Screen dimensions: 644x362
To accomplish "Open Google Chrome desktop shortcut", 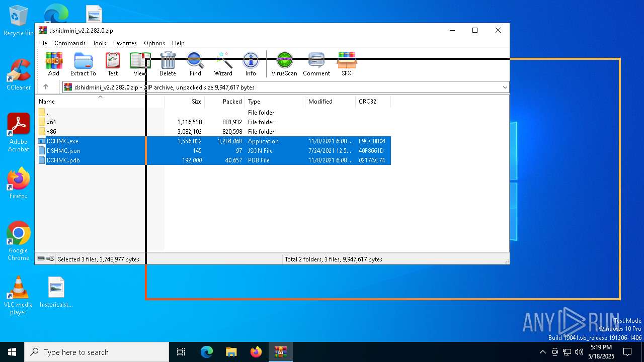I will [x=19, y=241].
